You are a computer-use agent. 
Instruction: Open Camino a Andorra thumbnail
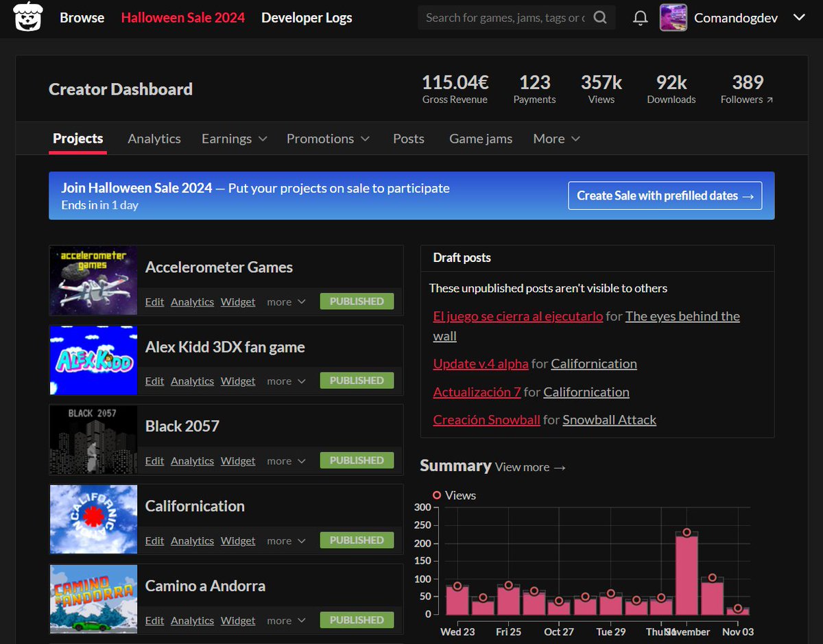pyautogui.click(x=94, y=599)
